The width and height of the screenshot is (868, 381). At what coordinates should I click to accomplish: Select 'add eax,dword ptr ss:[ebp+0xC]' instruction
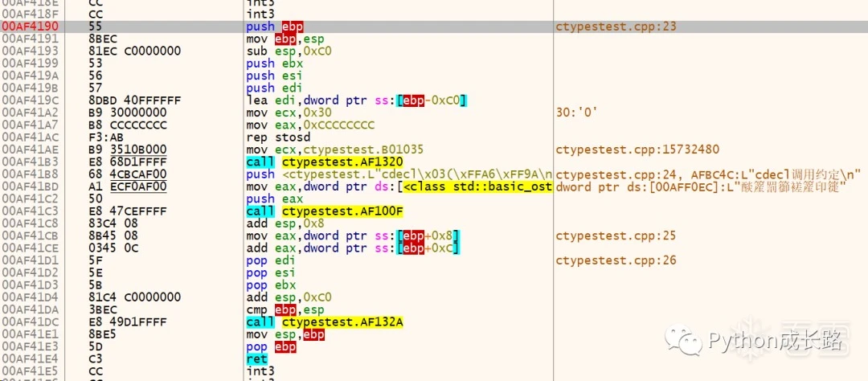[x=354, y=248]
